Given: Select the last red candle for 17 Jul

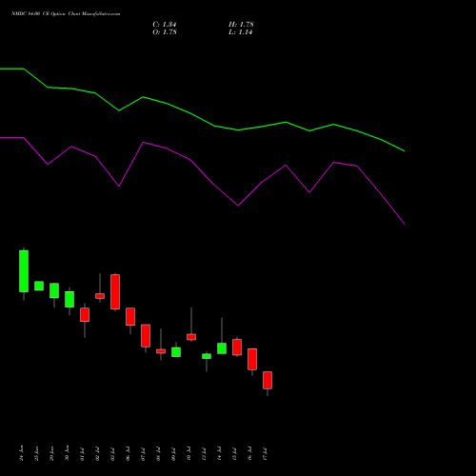Looking at the screenshot, I should point(268,380).
